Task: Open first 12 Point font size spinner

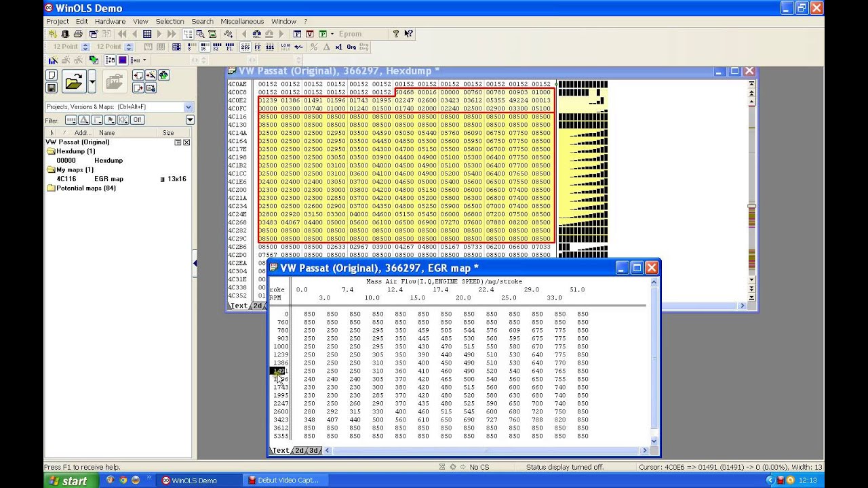Action: (85, 47)
